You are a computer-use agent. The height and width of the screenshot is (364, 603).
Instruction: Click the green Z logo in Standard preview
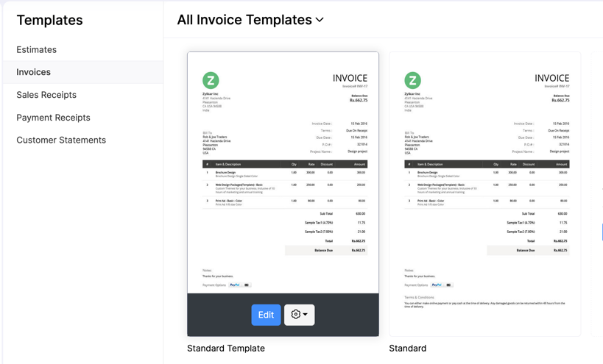412,80
